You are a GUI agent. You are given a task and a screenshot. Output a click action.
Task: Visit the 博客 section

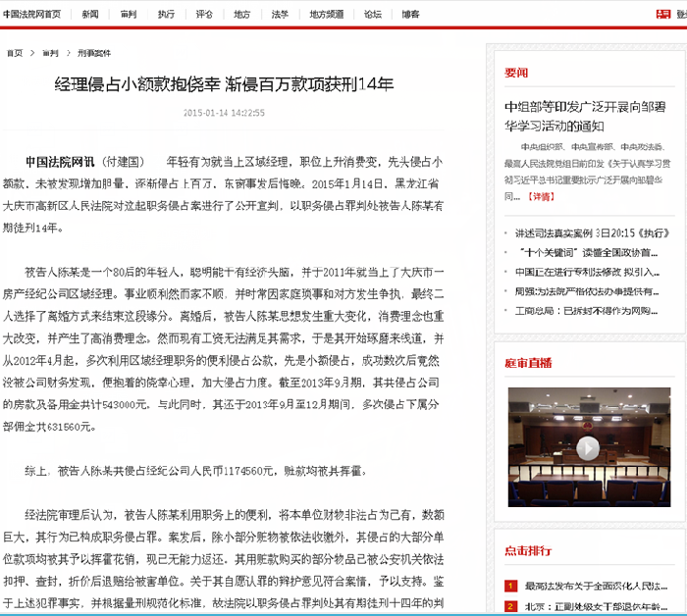pyautogui.click(x=410, y=15)
